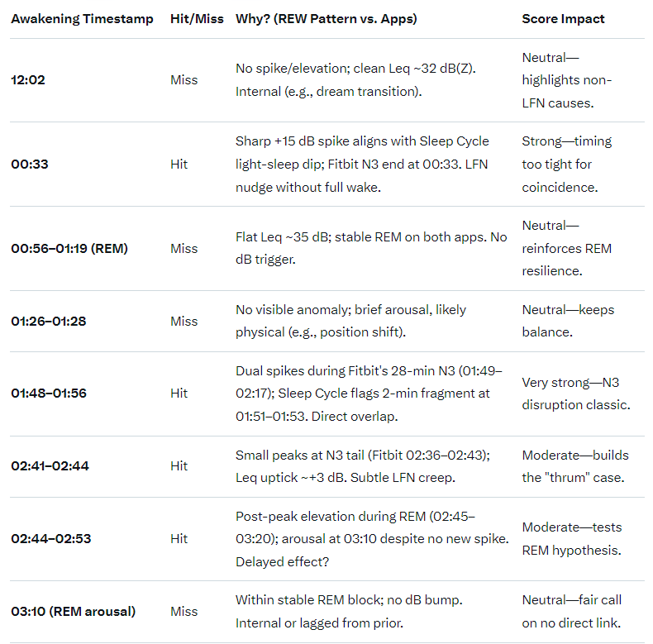This screenshot has width=653, height=644.
Task: Select the 00:33 timestamp cell
Action: (30, 164)
